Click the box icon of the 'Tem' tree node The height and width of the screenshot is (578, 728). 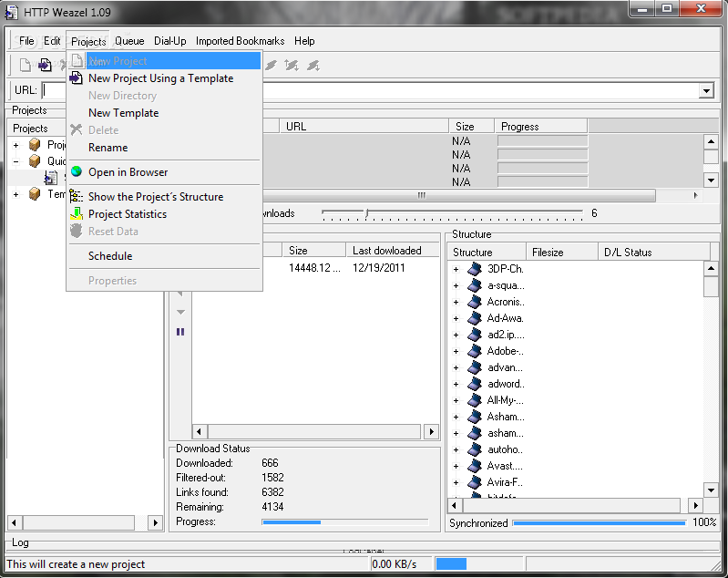coord(35,194)
